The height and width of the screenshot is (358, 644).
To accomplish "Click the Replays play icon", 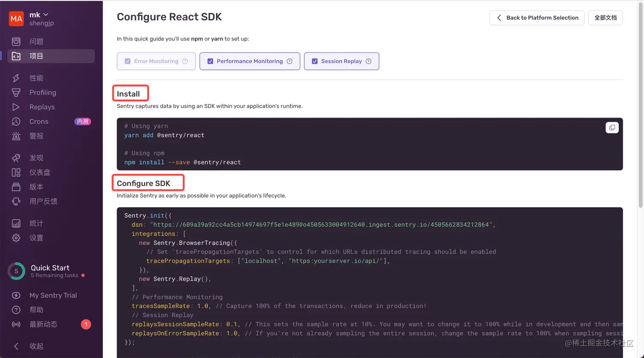I will click(x=16, y=107).
